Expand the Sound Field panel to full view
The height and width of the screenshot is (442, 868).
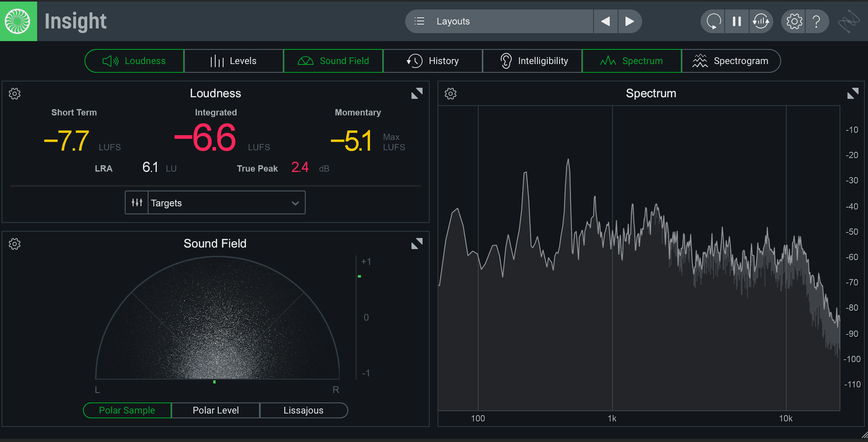tap(417, 244)
